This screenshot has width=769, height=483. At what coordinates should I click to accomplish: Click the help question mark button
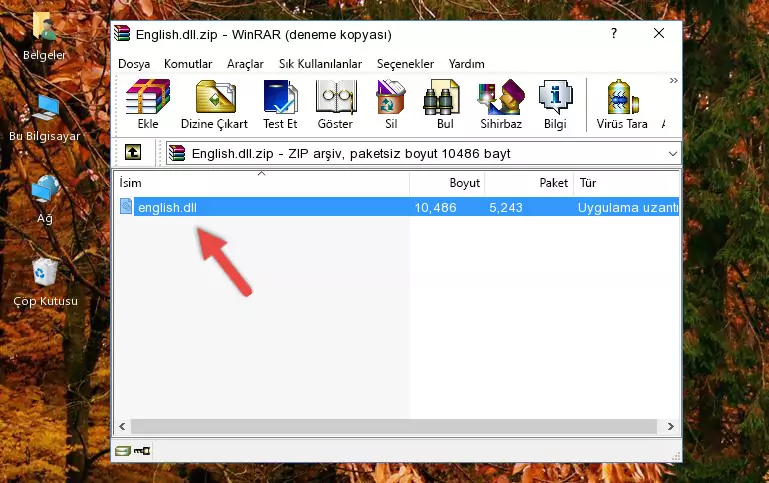tap(614, 33)
